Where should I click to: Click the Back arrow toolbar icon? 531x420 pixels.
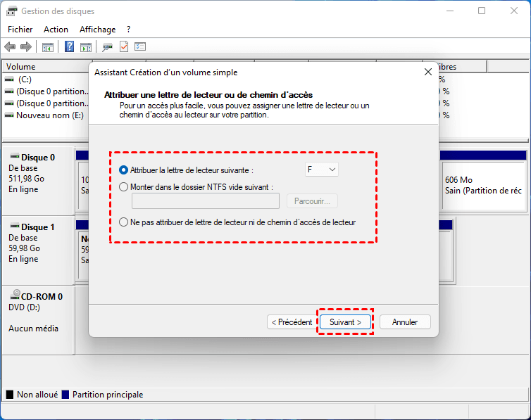10,46
